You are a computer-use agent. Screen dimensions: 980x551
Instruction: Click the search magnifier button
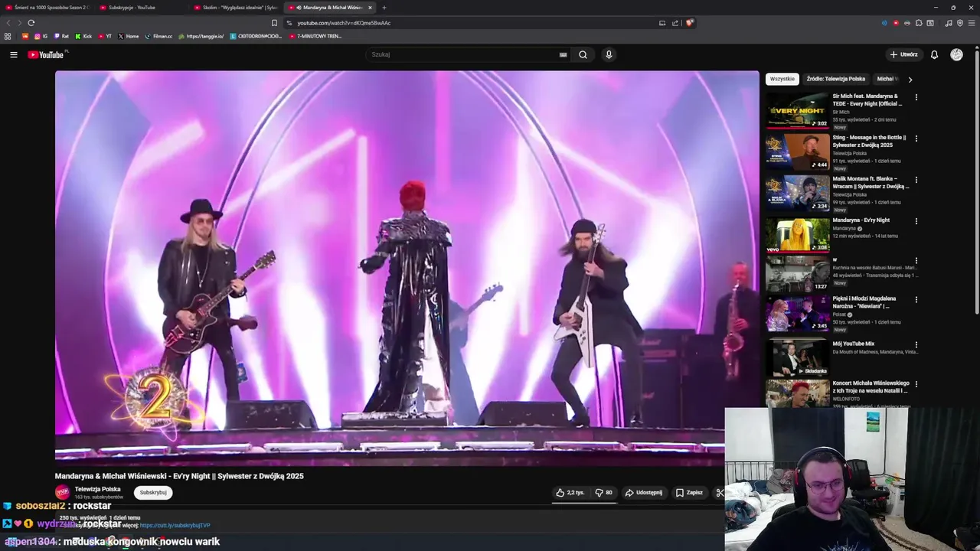coord(583,54)
